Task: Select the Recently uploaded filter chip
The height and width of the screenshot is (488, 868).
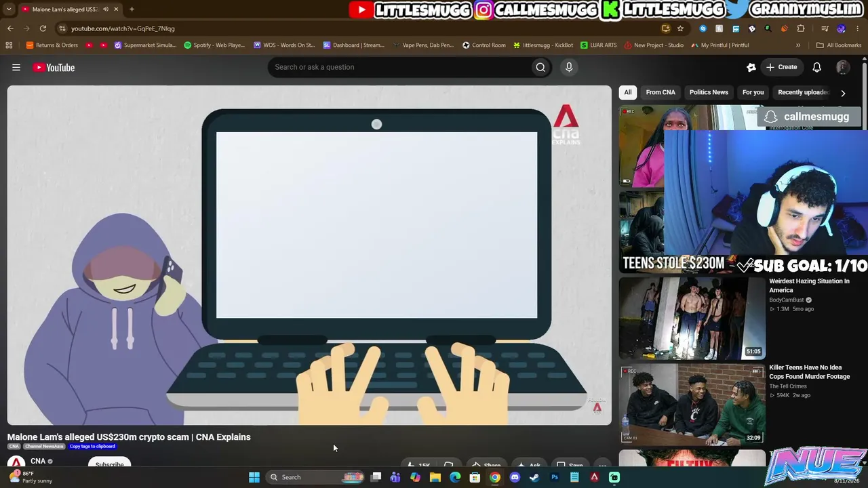Action: pyautogui.click(x=804, y=92)
